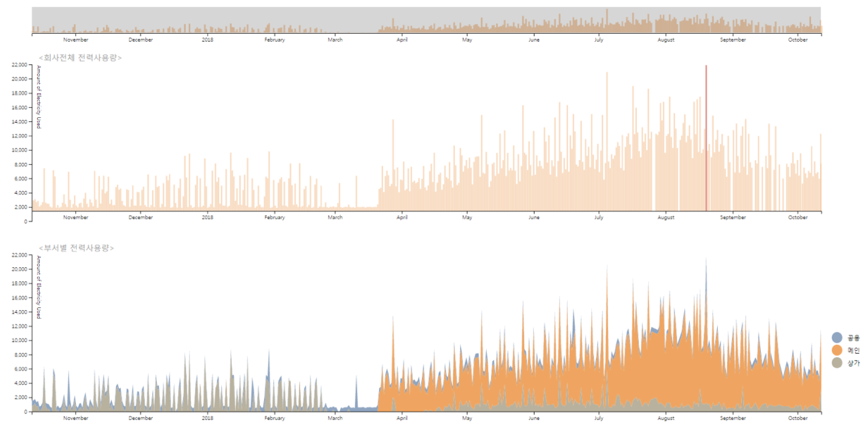Viewport: 866px width, 424px height.
Task: Click May label under the company-wide bar chart
Action: click(x=467, y=218)
